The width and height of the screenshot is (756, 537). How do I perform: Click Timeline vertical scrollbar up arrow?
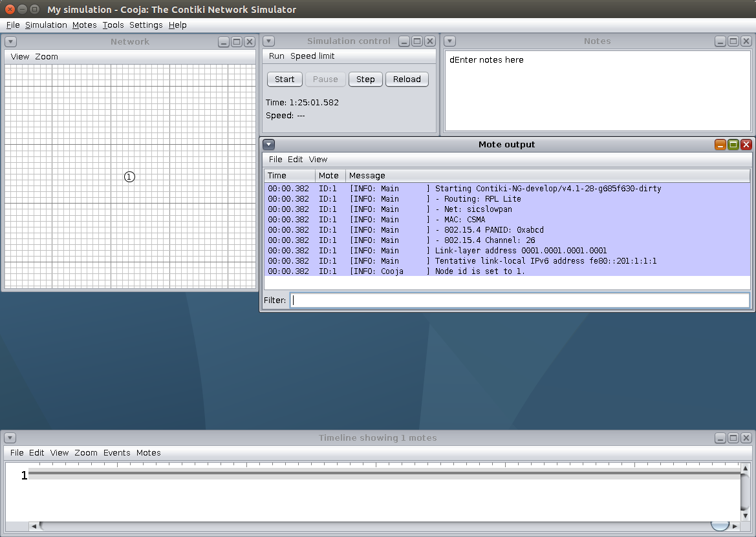coord(746,468)
